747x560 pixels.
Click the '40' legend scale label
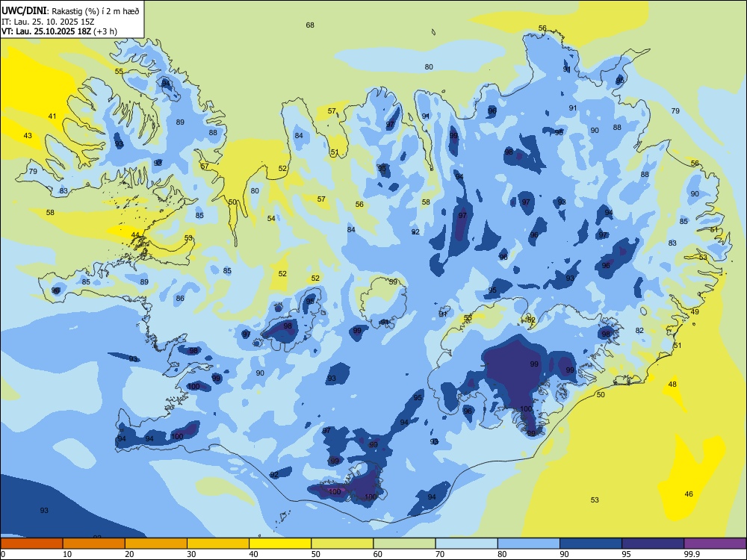click(254, 554)
